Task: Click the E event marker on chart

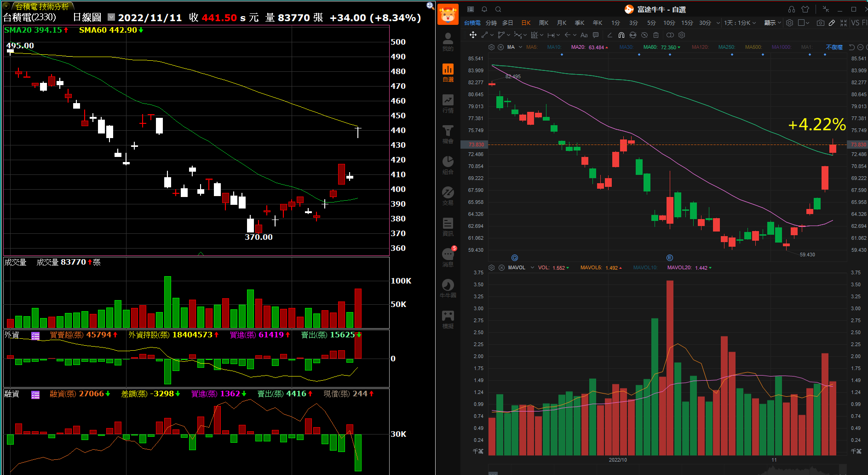Action: coord(670,258)
